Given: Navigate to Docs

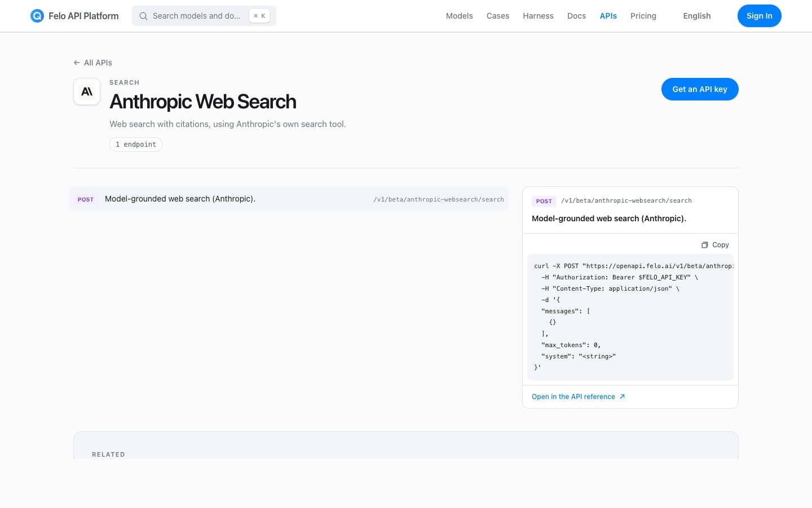Looking at the screenshot, I should point(576,16).
